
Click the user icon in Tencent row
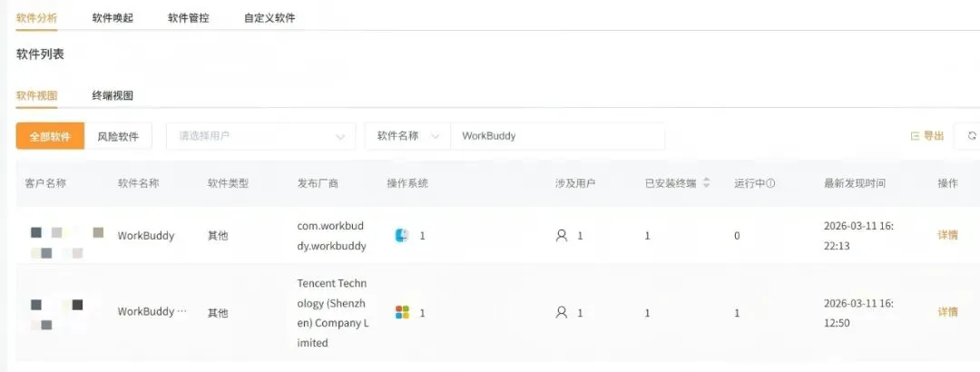click(562, 313)
